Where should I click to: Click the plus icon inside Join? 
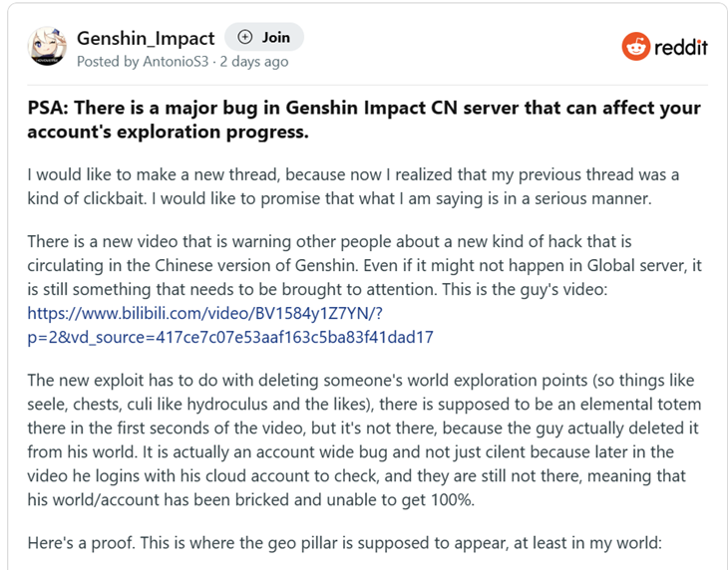click(x=244, y=37)
